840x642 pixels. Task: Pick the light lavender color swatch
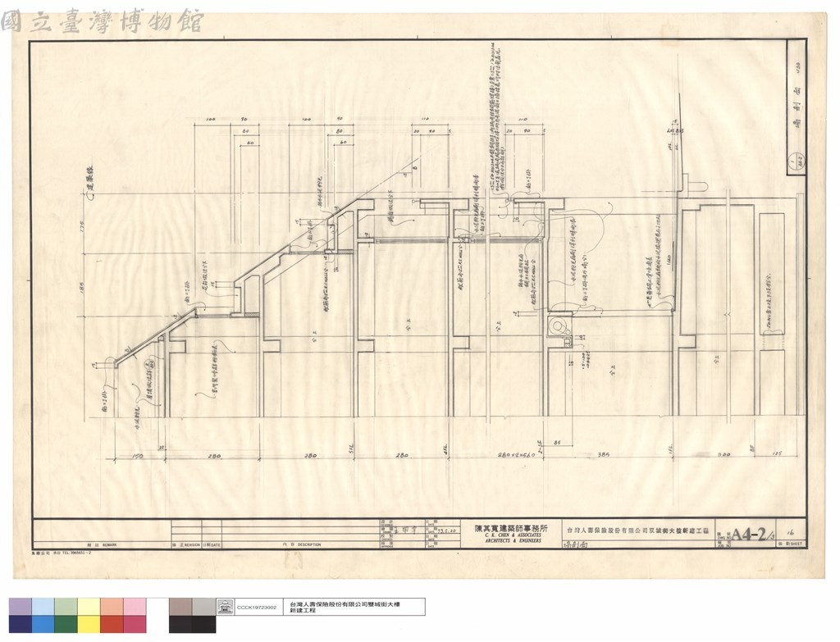coord(20,607)
